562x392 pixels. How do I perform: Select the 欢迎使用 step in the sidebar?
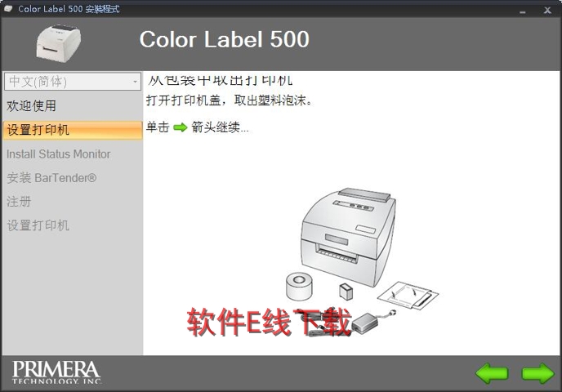click(32, 106)
